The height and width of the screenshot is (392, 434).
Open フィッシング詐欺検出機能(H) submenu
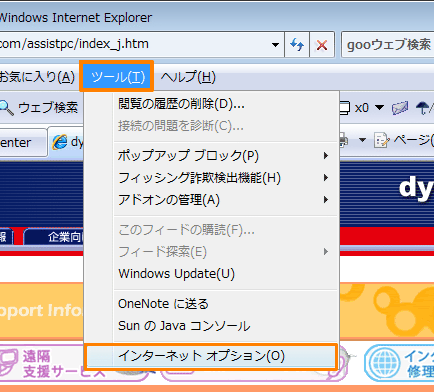211,178
